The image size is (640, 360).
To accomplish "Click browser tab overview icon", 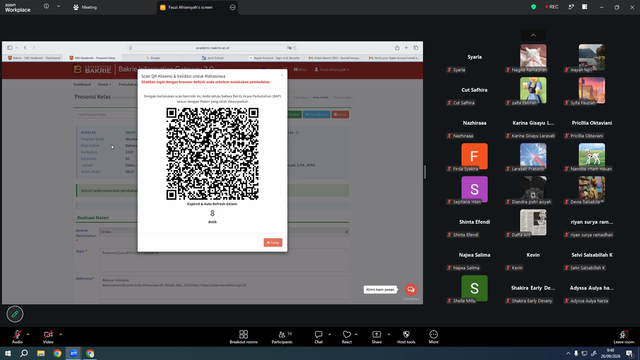I will [416, 48].
